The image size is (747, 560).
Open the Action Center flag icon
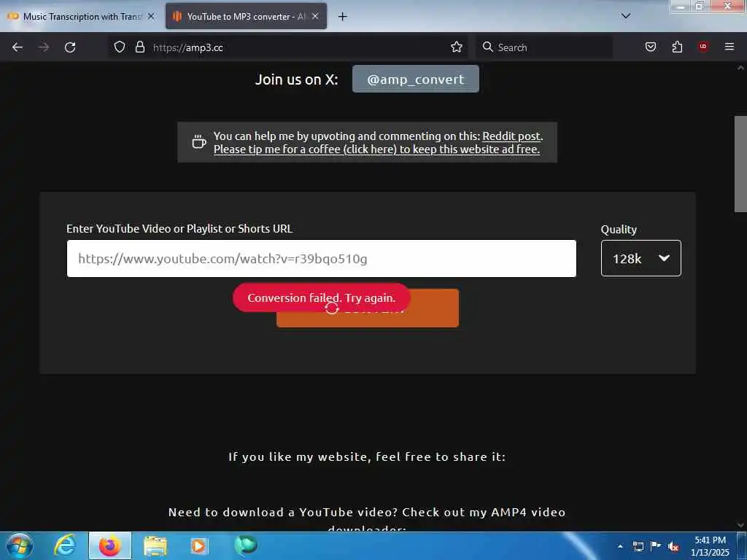pos(656,546)
